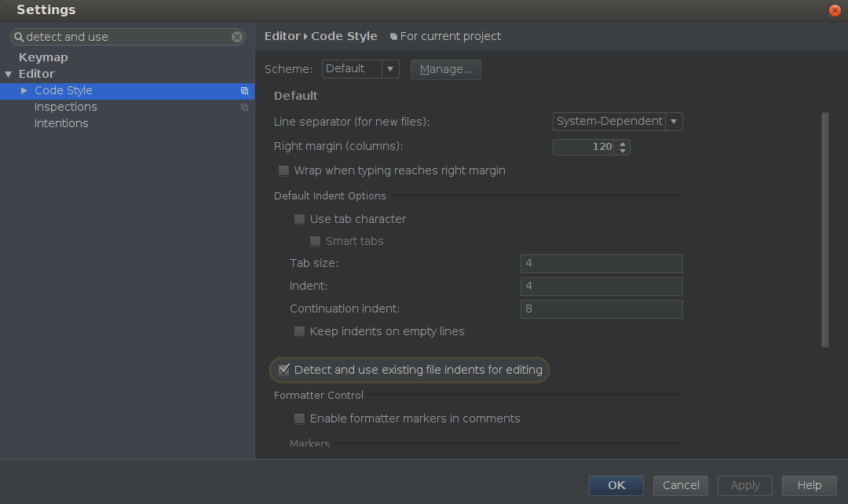Check Use tab character
Screen dimensions: 848x504
click(x=299, y=219)
